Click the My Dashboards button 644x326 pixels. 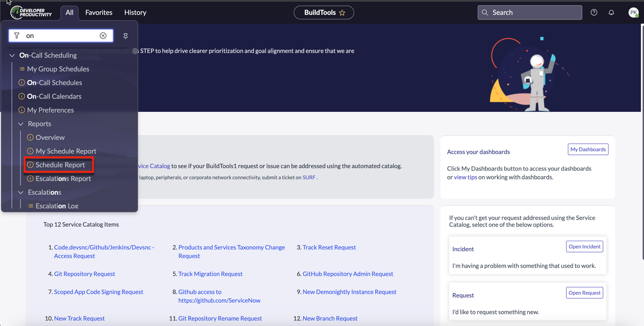588,149
